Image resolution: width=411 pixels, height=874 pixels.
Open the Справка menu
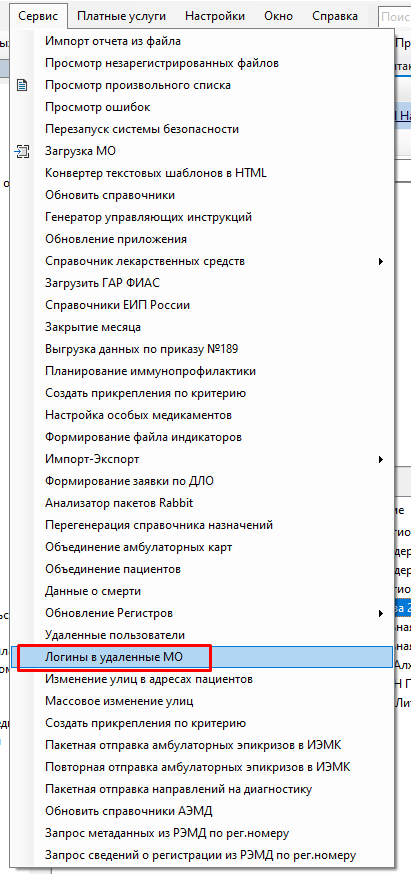[335, 16]
